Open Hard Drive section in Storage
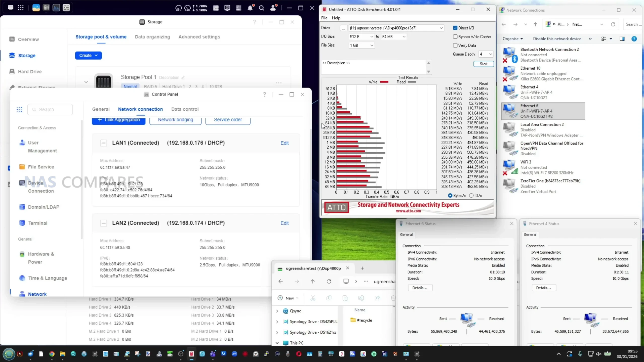 click(x=29, y=72)
